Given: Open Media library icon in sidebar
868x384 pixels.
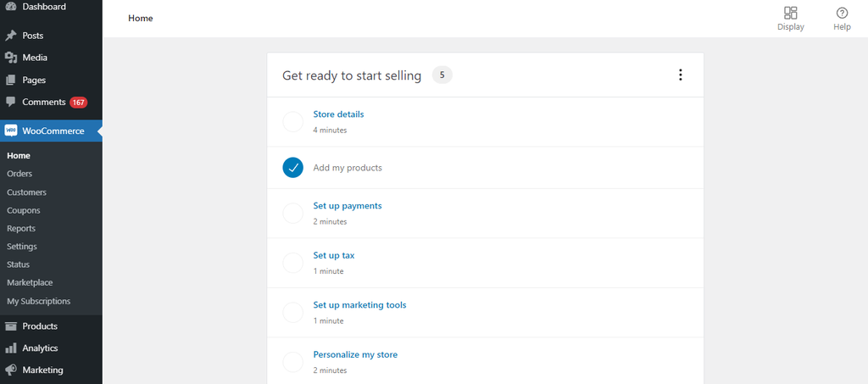Looking at the screenshot, I should pos(10,58).
